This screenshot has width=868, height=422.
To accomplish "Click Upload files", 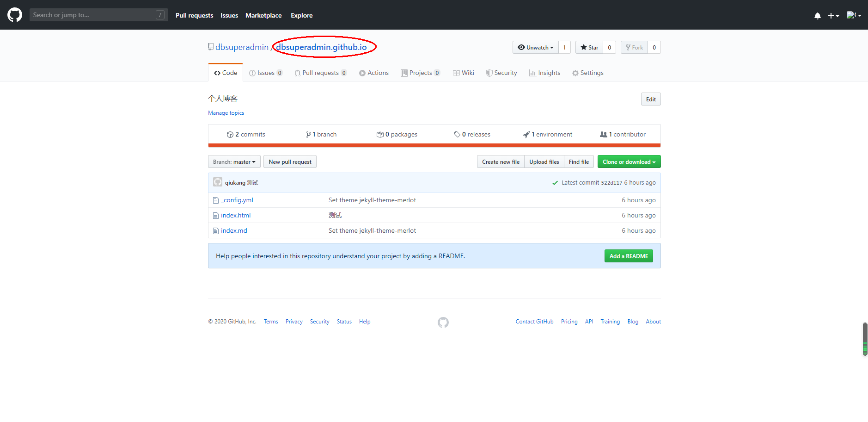I will (544, 161).
